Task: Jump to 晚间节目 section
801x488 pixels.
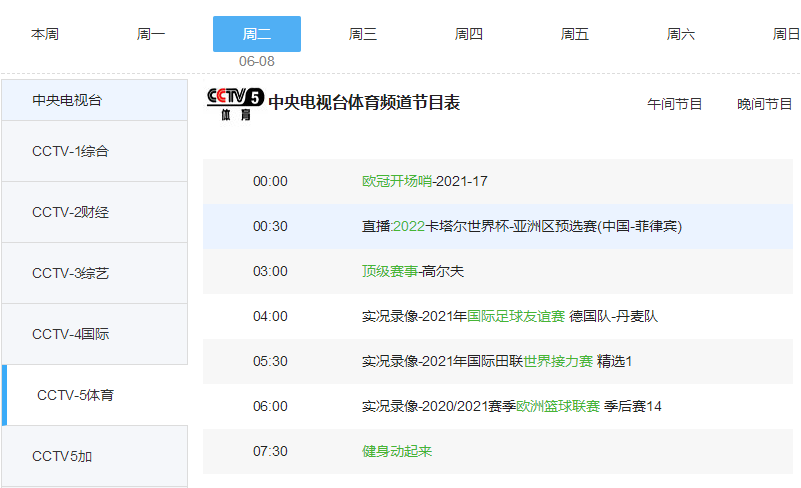Action: [x=764, y=104]
